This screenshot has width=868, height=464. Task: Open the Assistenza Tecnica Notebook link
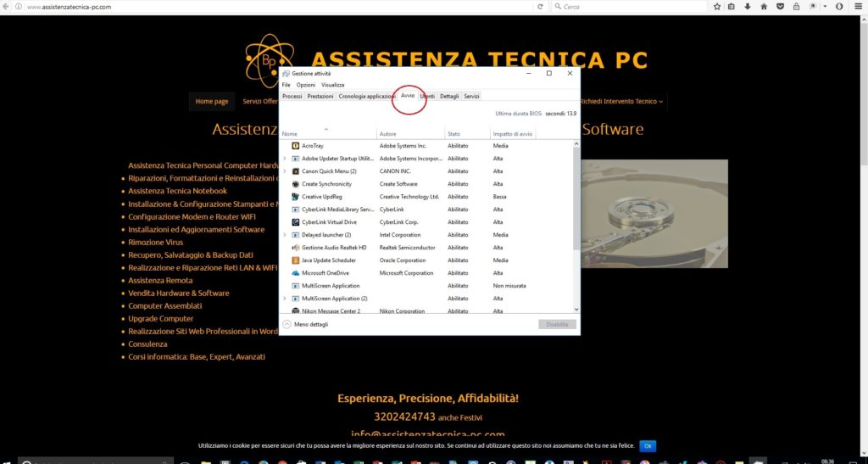(x=178, y=191)
